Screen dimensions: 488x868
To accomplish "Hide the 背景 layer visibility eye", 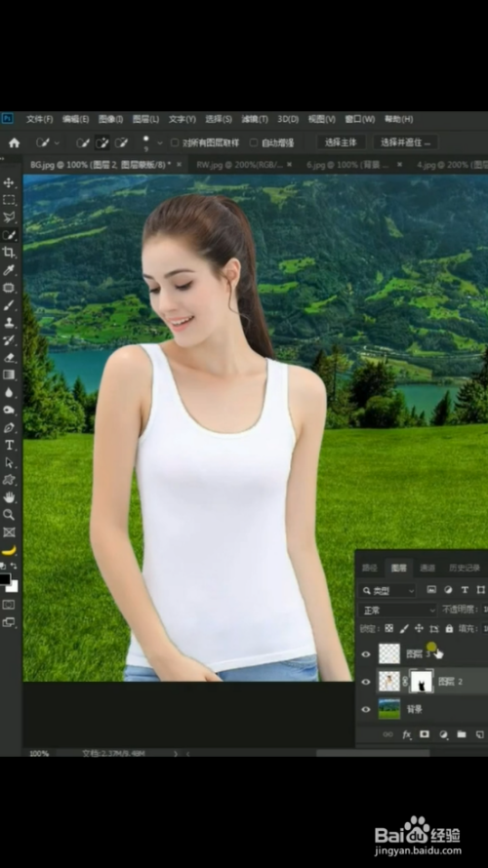I will tap(366, 709).
